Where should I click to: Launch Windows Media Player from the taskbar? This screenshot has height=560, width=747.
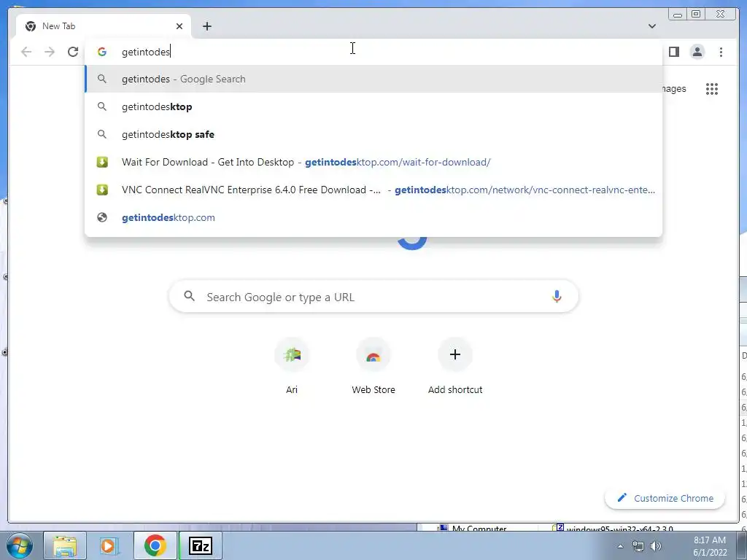click(109, 545)
